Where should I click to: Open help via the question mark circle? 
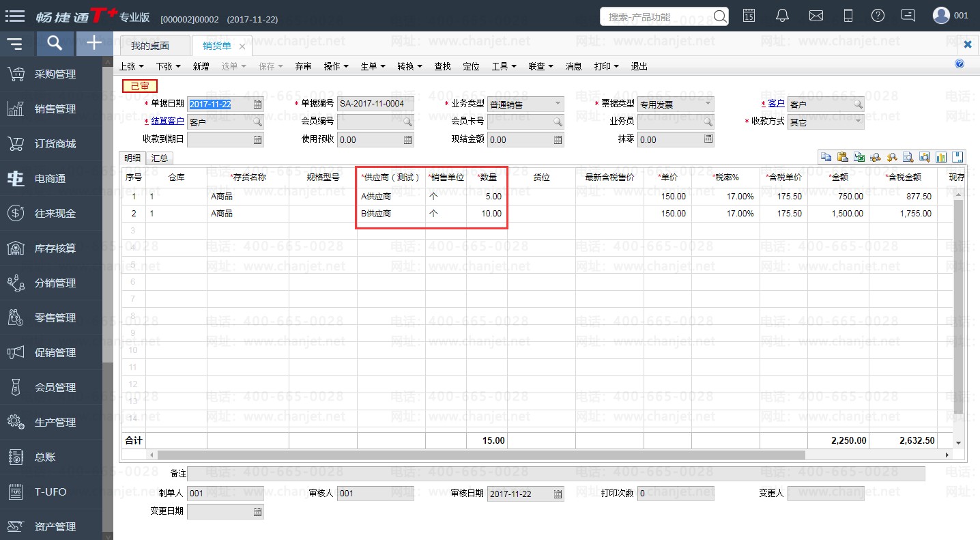[x=878, y=16]
